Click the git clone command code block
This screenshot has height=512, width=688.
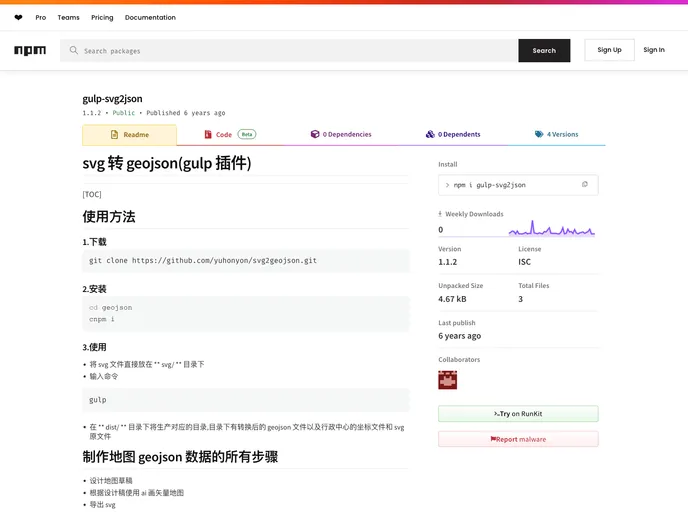click(x=246, y=261)
